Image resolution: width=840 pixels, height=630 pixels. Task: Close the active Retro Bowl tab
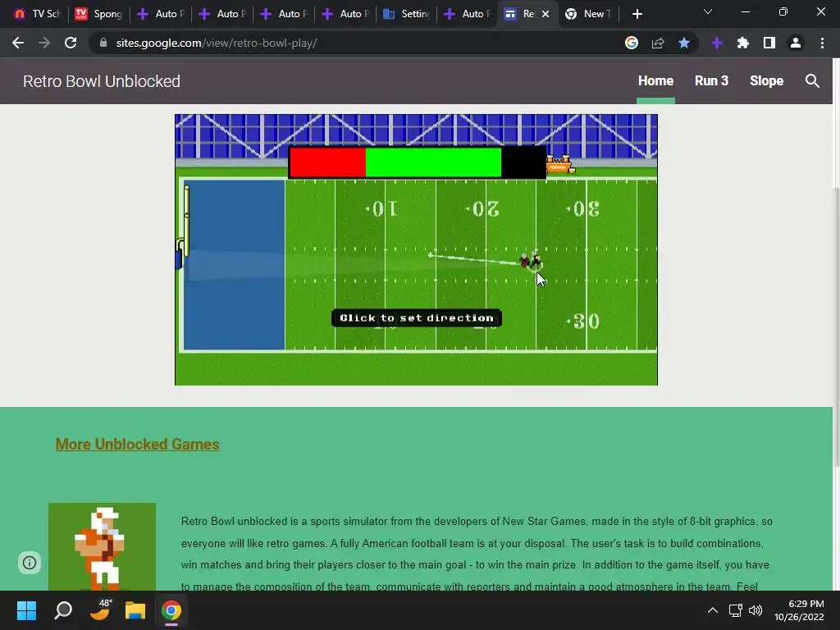tap(546, 14)
